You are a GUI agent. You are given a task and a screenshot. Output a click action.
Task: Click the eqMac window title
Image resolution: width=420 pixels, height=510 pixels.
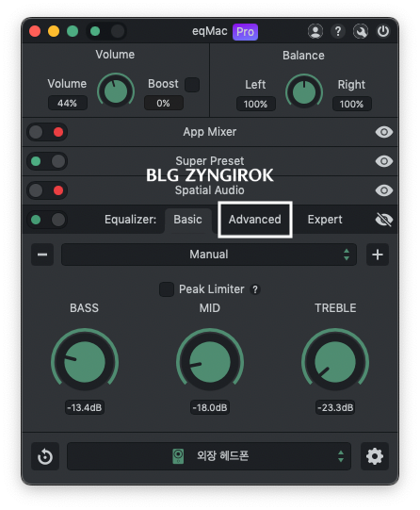(209, 31)
